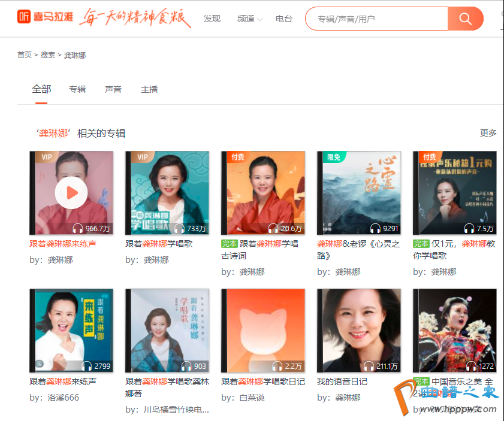504x421 pixels.
Task: Expand the 频道 dropdown menu
Action: pyautogui.click(x=249, y=19)
